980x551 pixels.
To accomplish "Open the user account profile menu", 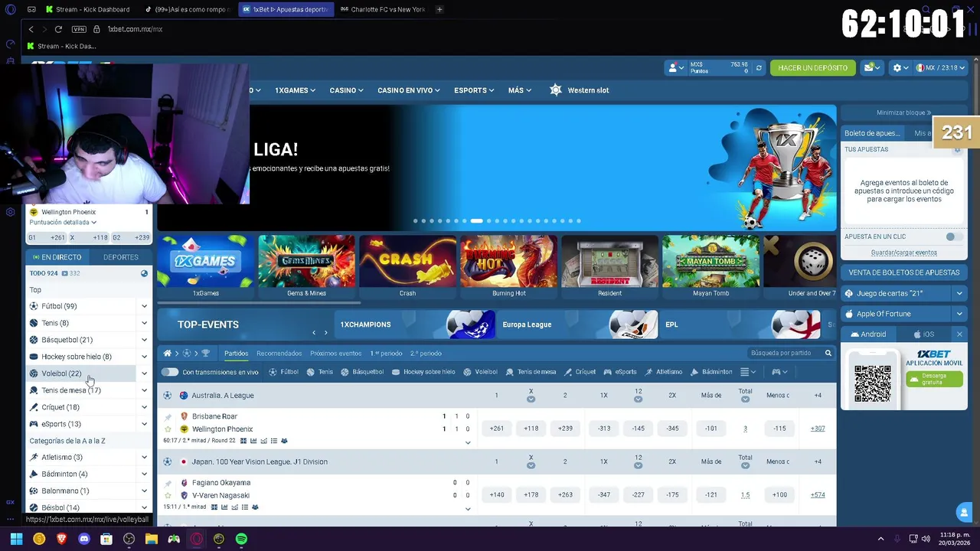I will [676, 68].
